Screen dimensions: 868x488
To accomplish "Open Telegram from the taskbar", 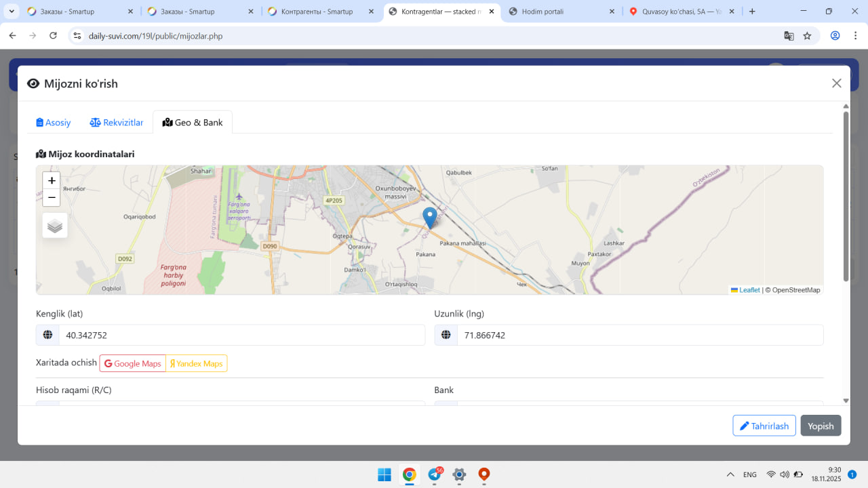I will 435,474.
